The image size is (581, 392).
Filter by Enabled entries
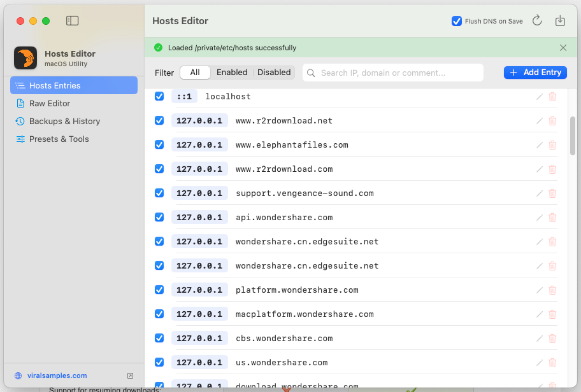pos(232,73)
